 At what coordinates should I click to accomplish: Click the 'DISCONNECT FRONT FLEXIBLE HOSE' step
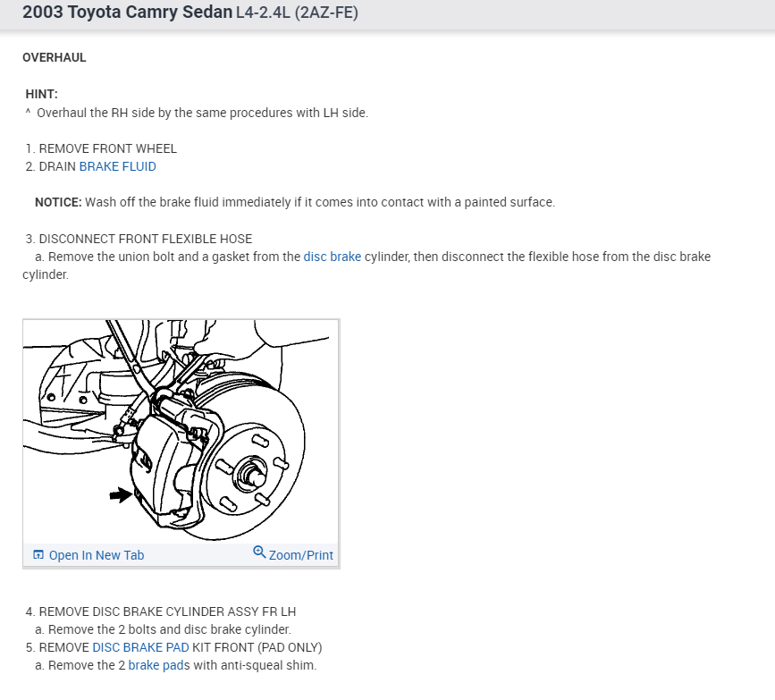point(146,239)
